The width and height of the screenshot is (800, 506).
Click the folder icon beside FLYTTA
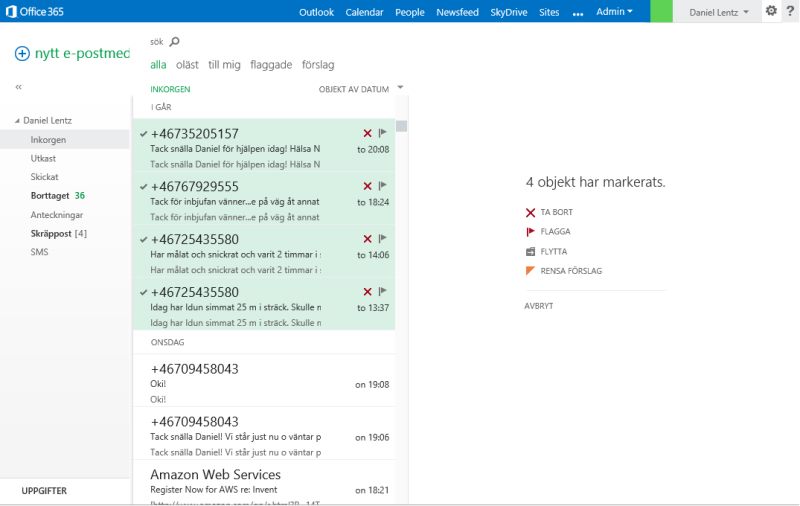(x=530, y=252)
